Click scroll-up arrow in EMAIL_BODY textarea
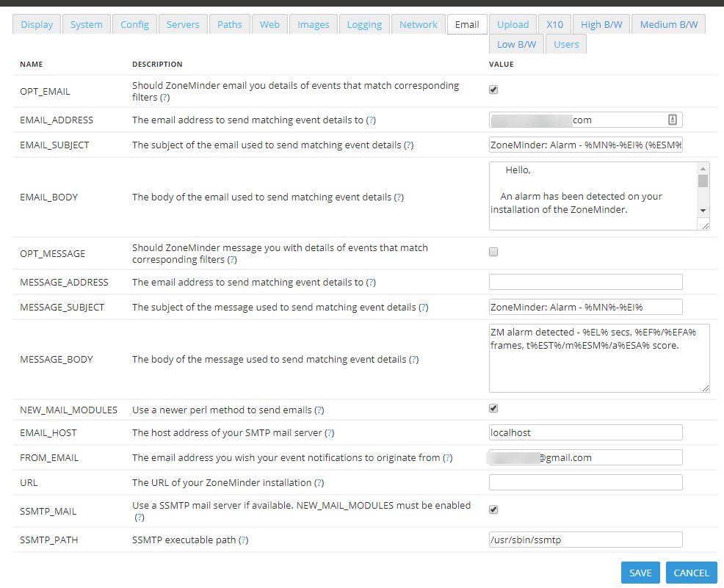The image size is (724, 588). pyautogui.click(x=703, y=168)
